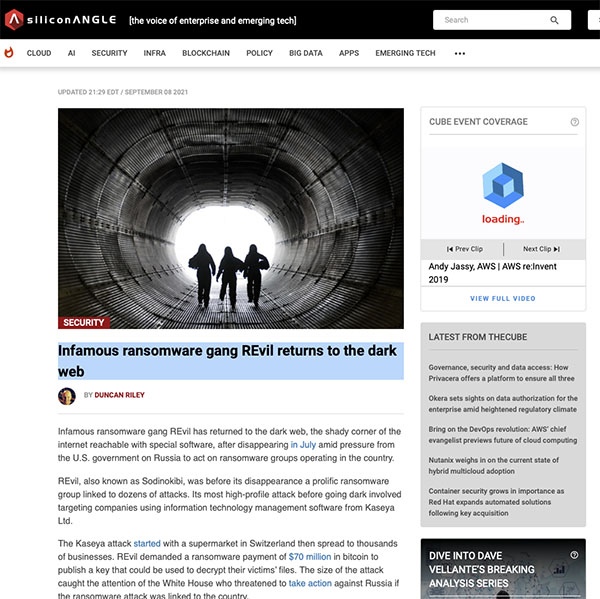Click the search magnifier icon
This screenshot has width=600, height=599.
(554, 20)
